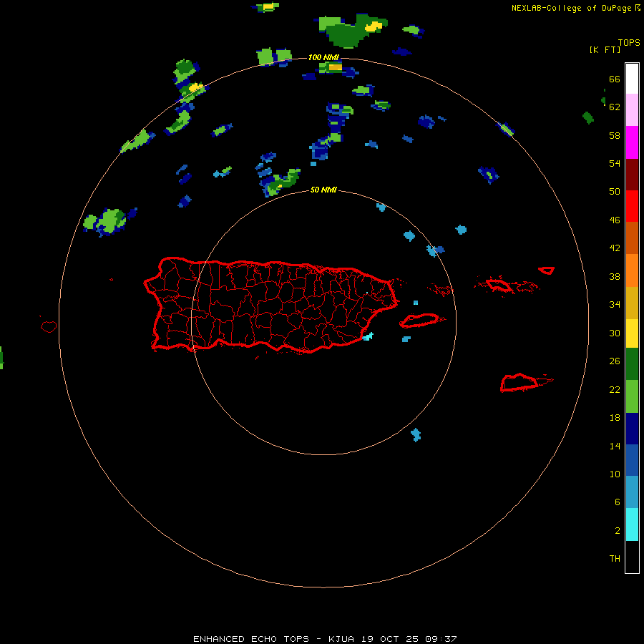Click the light orange legend swatch
Viewport: 644px width, 644px height.
(x=632, y=270)
